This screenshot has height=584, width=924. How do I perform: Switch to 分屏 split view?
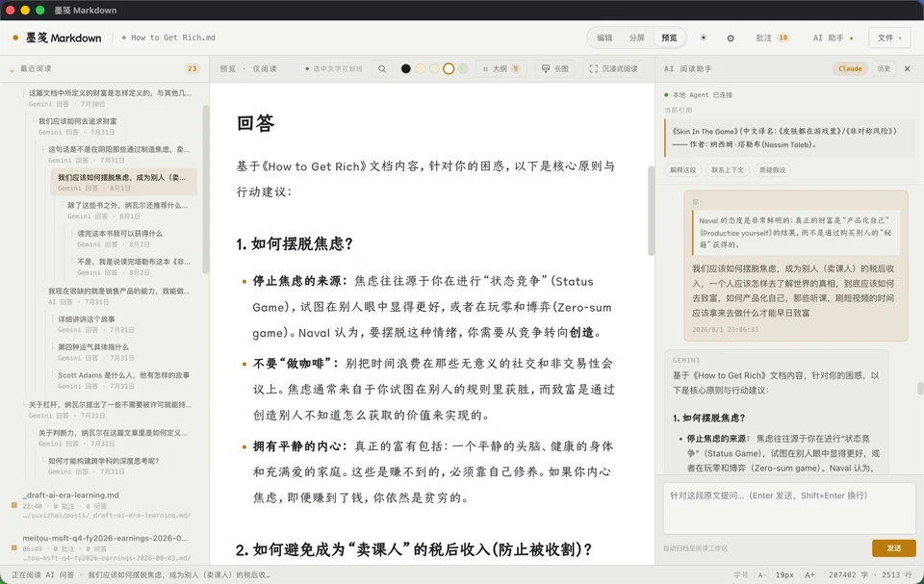pos(636,38)
